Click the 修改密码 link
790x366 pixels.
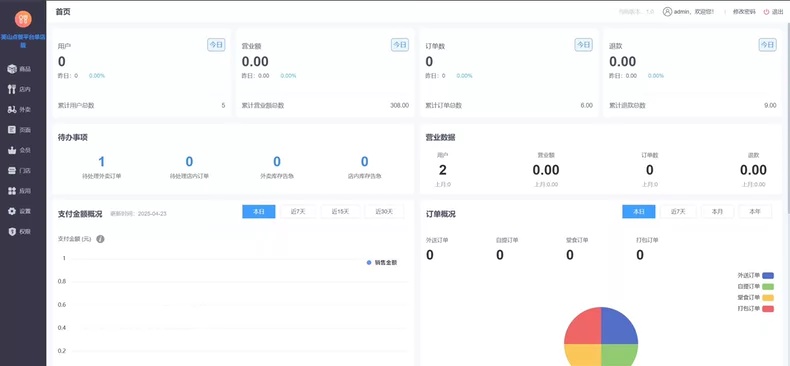point(744,12)
